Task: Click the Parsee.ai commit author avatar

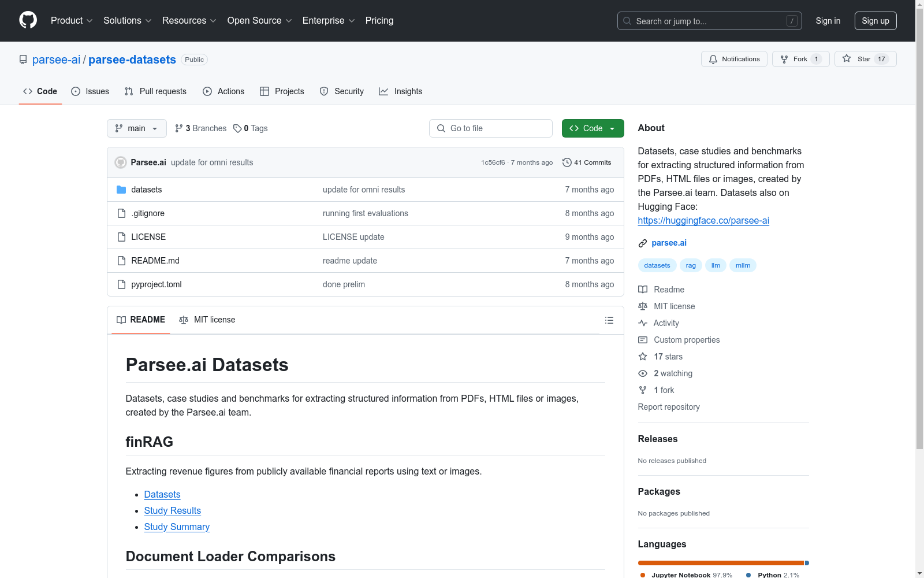Action: [121, 162]
